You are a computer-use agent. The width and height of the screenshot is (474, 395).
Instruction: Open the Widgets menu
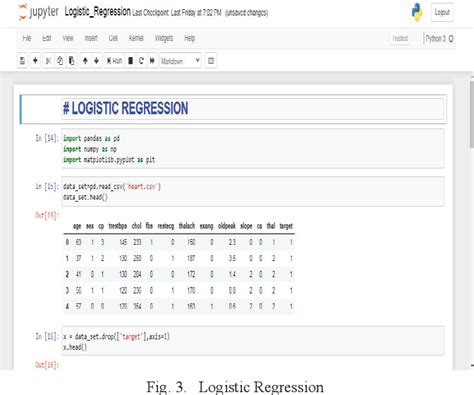(164, 38)
